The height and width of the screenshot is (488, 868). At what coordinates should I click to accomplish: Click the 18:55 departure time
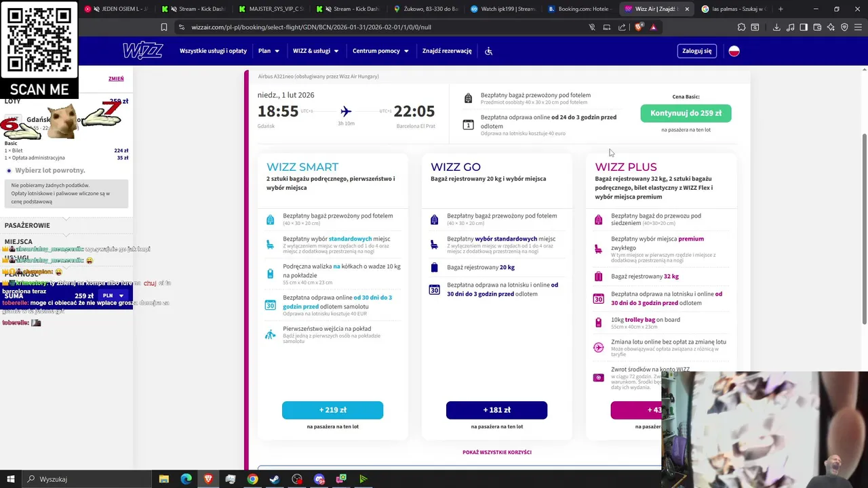tap(278, 111)
